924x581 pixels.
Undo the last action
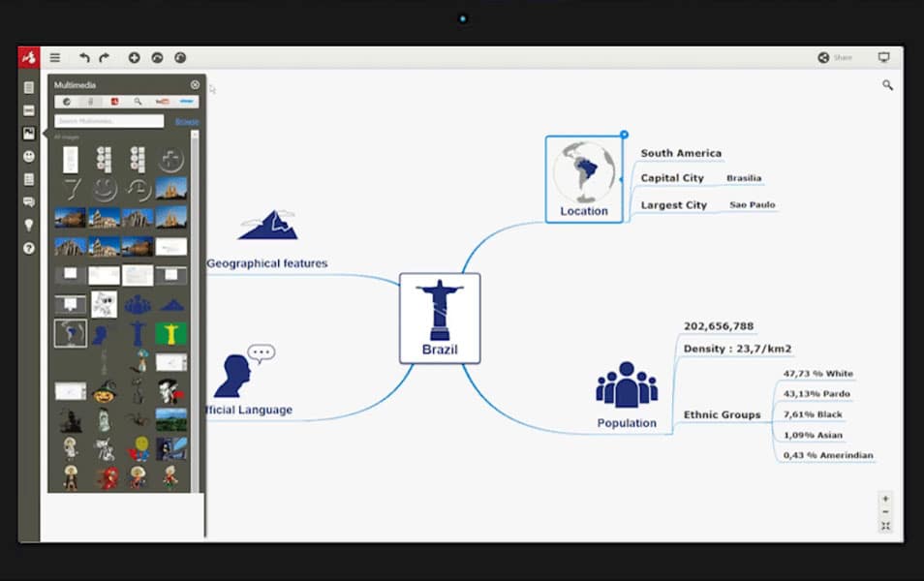85,57
